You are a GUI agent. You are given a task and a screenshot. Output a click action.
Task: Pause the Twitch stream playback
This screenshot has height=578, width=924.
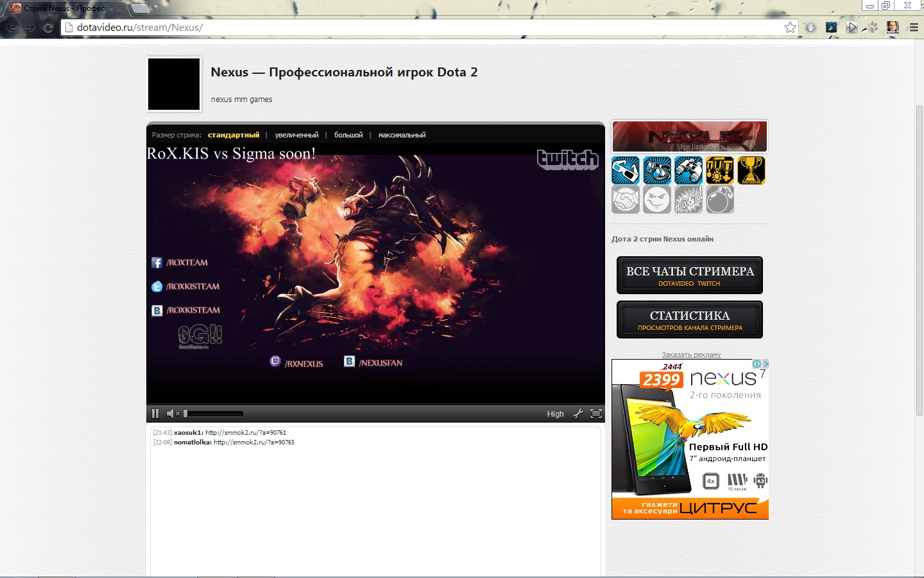[155, 414]
